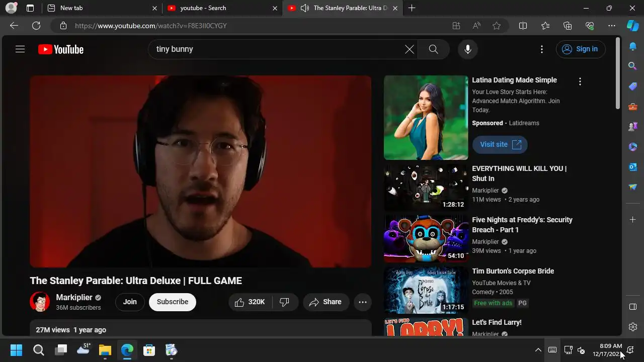Open the Latina Dating ad thumbnail
644x362 pixels.
click(426, 118)
